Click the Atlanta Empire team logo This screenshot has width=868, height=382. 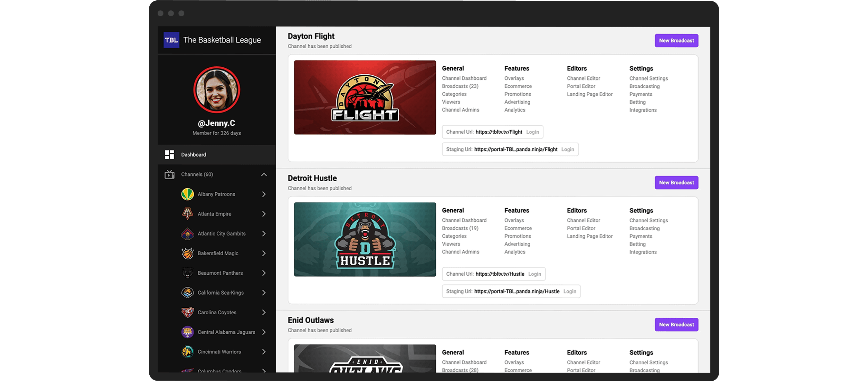187,214
